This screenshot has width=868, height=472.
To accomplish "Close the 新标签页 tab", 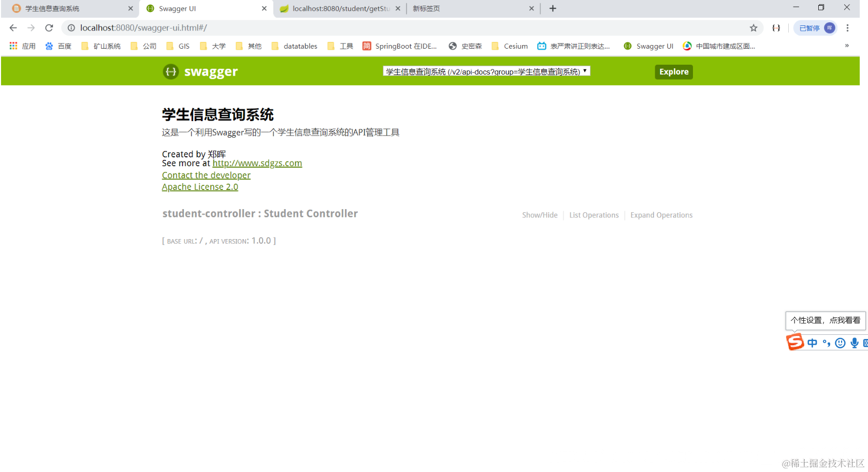I will 531,8.
